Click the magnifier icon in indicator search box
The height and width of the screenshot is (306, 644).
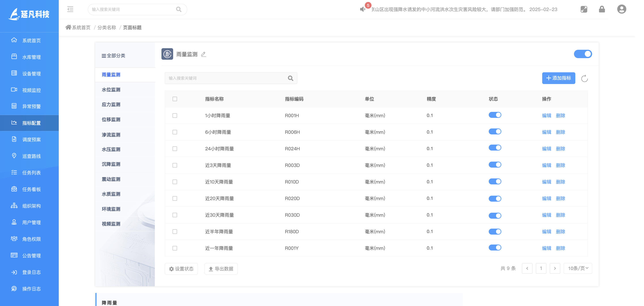click(290, 78)
